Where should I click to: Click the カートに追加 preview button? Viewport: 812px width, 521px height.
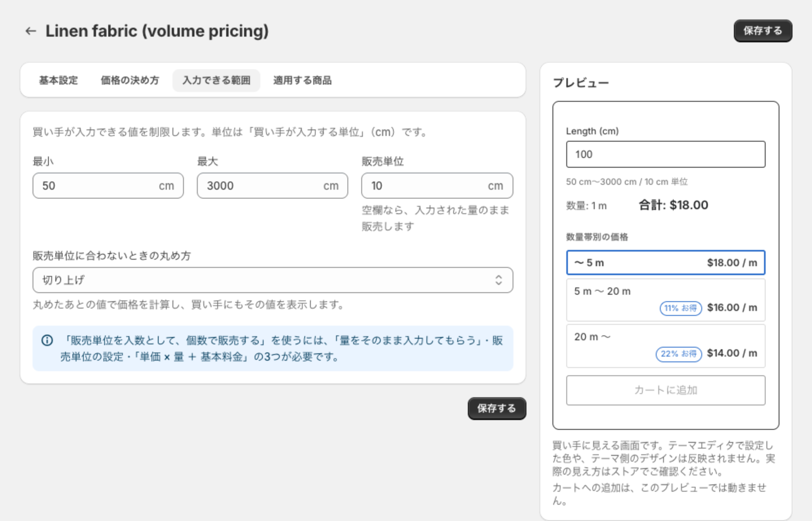pos(666,390)
